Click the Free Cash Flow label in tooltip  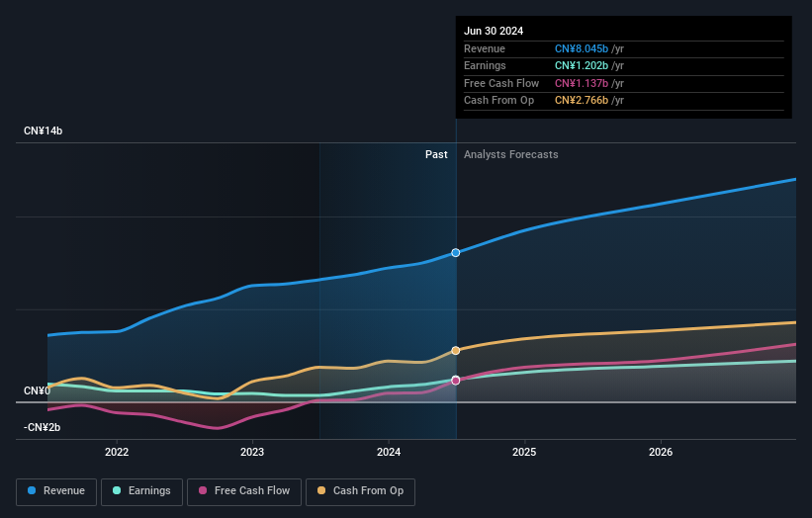click(501, 83)
